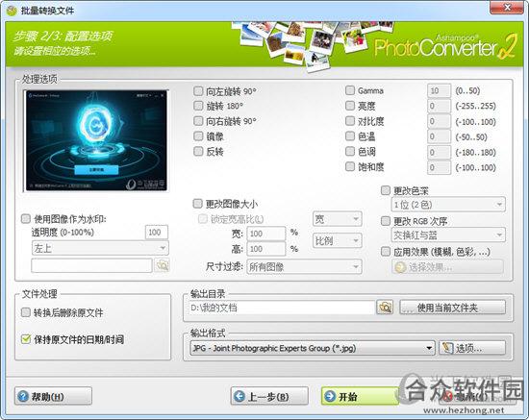Enable the 饱和度 saturation checkbox
Image resolution: width=529 pixels, height=420 pixels.
tap(350, 166)
